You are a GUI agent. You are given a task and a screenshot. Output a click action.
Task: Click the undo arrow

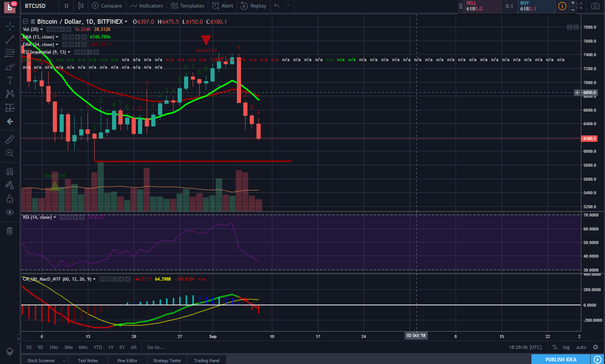click(277, 6)
